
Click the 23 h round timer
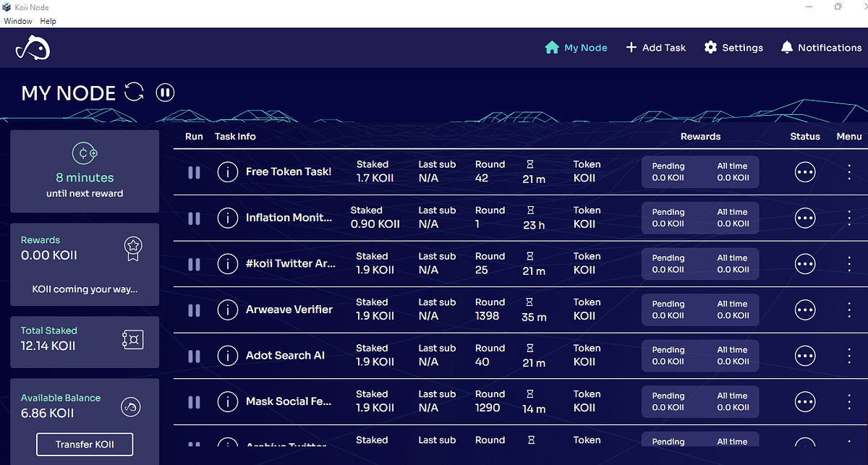534,225
